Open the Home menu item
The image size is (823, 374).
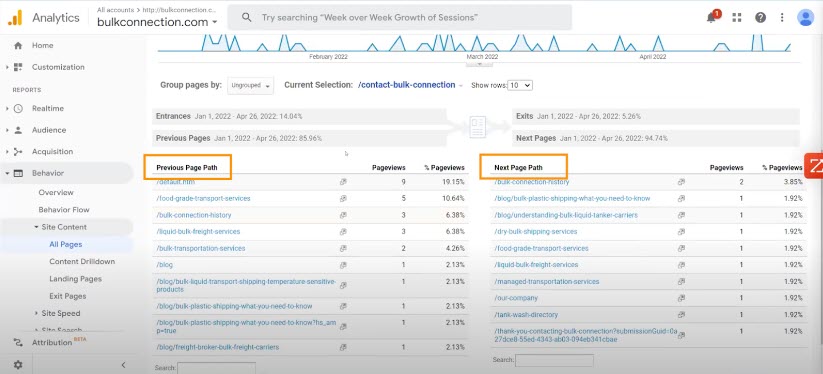(x=43, y=46)
